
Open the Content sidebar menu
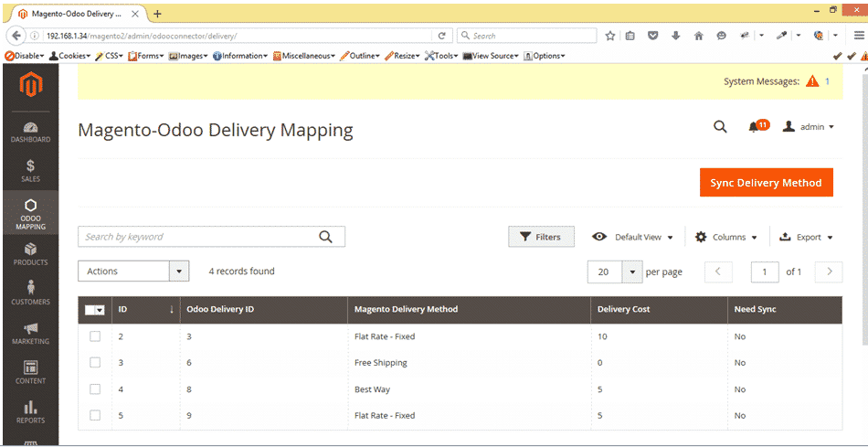click(x=30, y=373)
